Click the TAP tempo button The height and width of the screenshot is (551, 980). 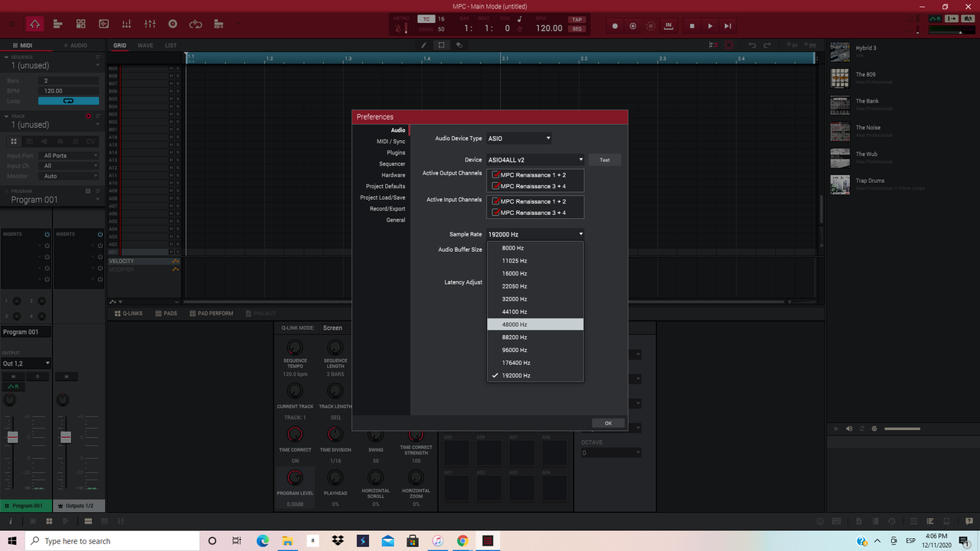[x=577, y=20]
